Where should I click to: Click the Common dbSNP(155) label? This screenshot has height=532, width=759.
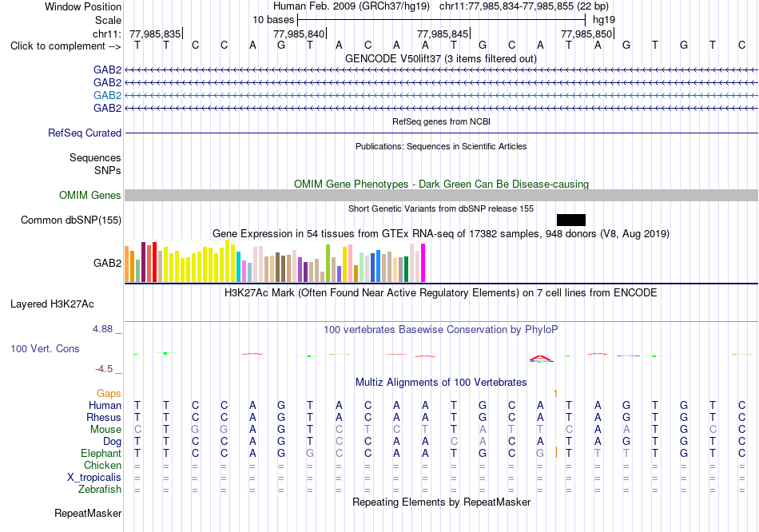point(70,220)
